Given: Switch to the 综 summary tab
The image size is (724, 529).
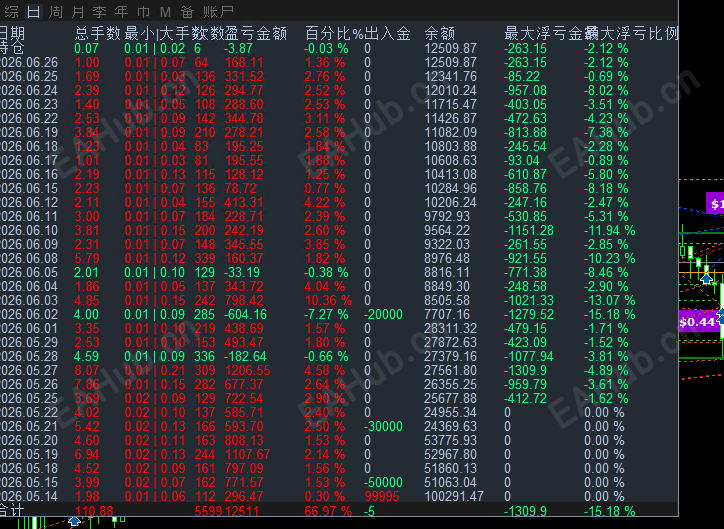Looking at the screenshot, I should tap(11, 12).
